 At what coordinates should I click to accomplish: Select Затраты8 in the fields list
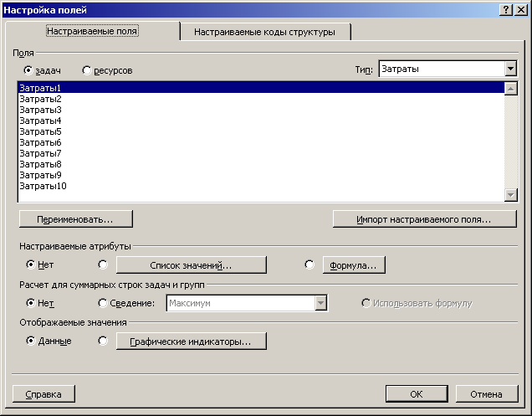[x=261, y=164]
